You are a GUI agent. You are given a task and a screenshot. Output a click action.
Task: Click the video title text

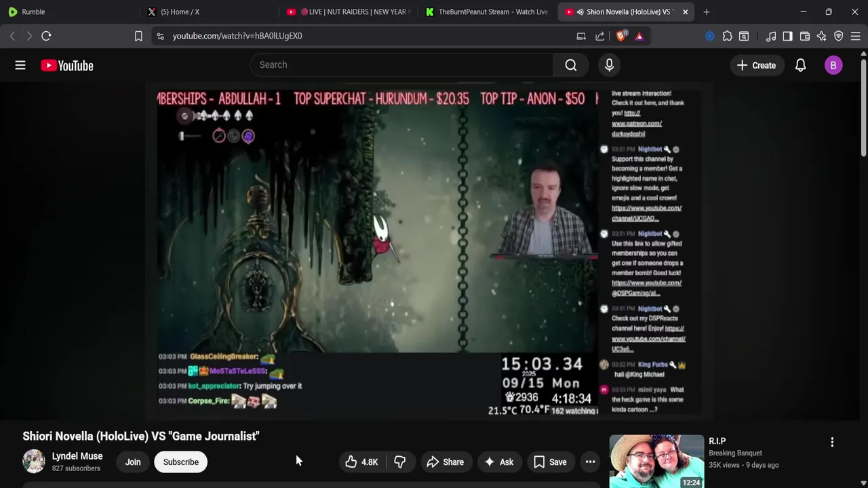tap(141, 436)
